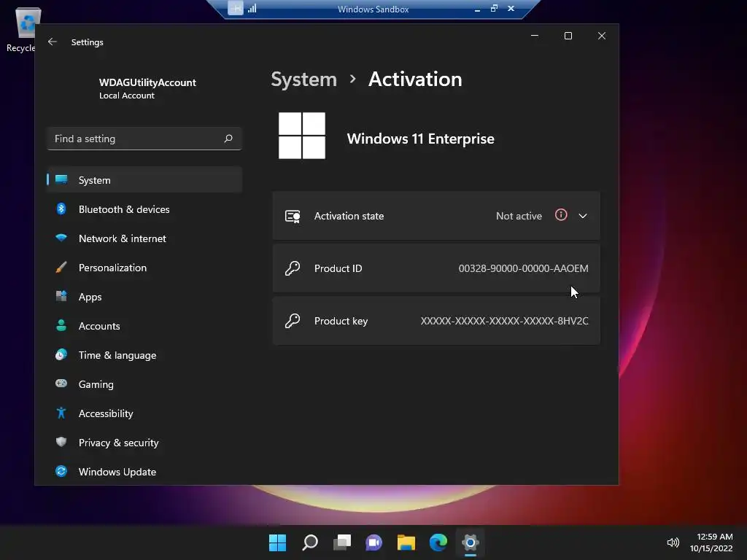Open Accessibility settings

(144, 413)
